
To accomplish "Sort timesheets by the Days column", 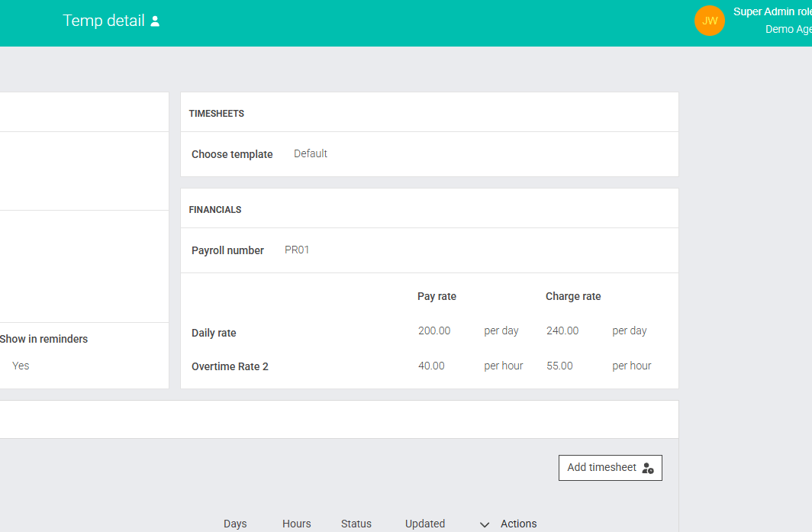I will [x=235, y=524].
